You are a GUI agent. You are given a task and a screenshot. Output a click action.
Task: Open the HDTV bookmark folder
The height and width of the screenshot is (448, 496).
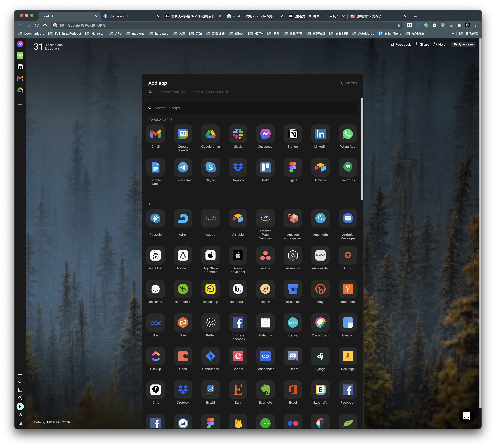click(x=256, y=33)
